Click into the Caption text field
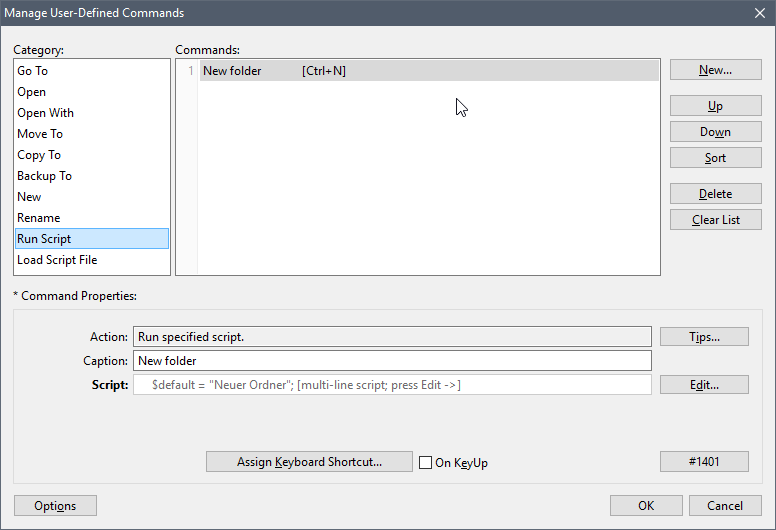This screenshot has width=776, height=530. click(392, 361)
